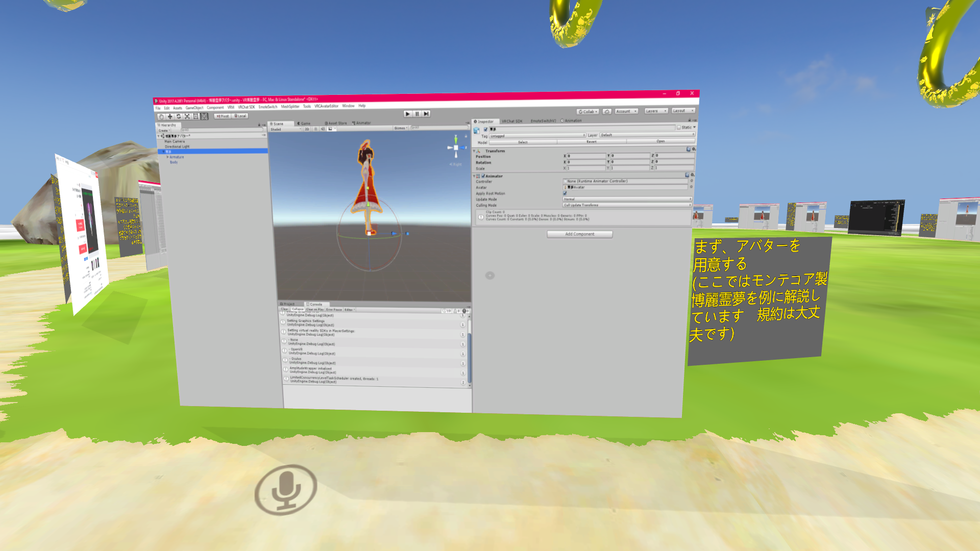Disable the Animator component checkbox
Viewport: 980px width, 551px height.
(x=483, y=176)
